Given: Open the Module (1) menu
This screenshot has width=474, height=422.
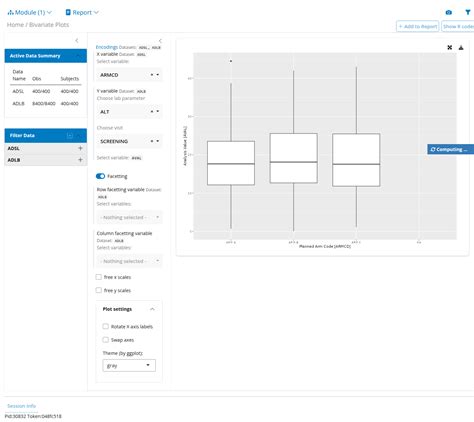Looking at the screenshot, I should pos(30,12).
